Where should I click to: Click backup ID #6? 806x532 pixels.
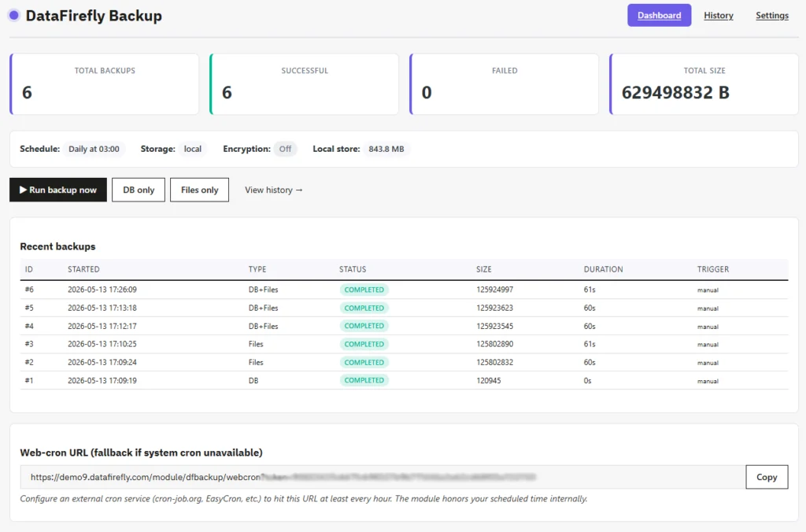[29, 290]
